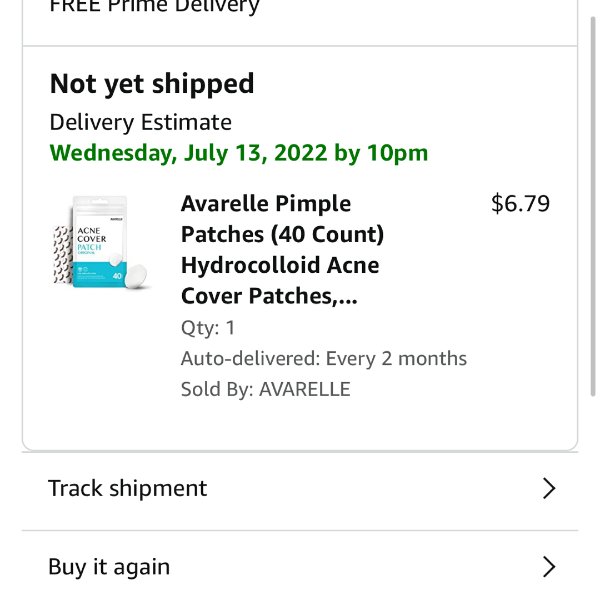This screenshot has width=600, height=600.
Task: Tap the Avarelle acne patch product thumbnail
Action: [x=101, y=242]
